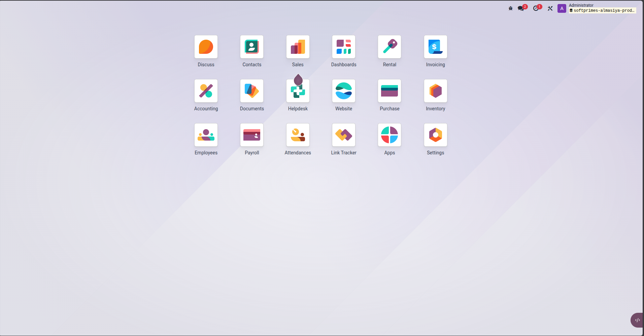Image resolution: width=644 pixels, height=336 pixels.
Task: Go to the Purchase app
Action: point(389,91)
